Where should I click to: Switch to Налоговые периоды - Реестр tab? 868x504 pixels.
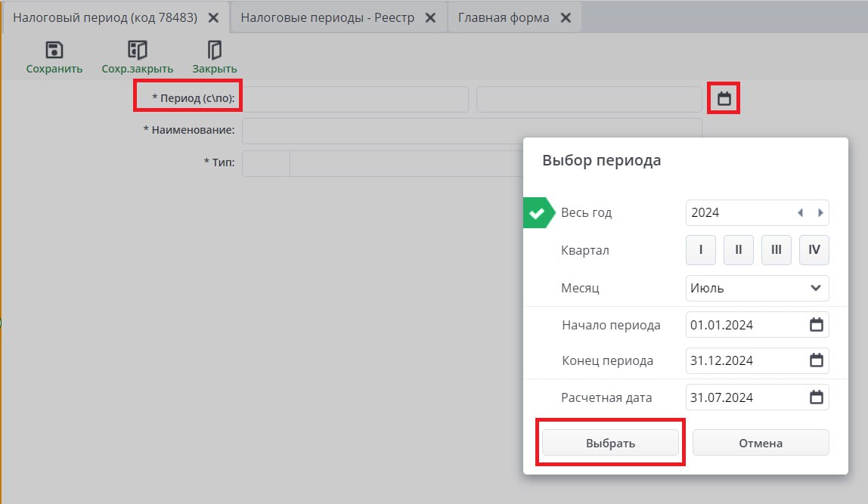(327, 17)
